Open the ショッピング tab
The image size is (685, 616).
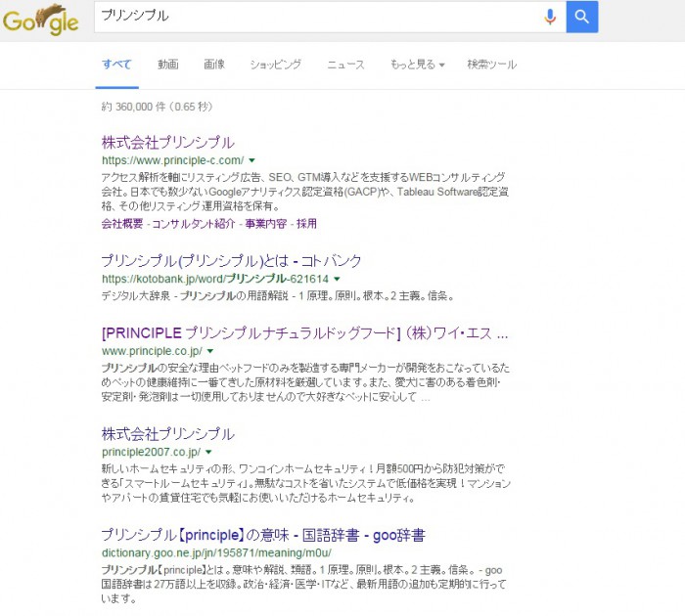[276, 65]
